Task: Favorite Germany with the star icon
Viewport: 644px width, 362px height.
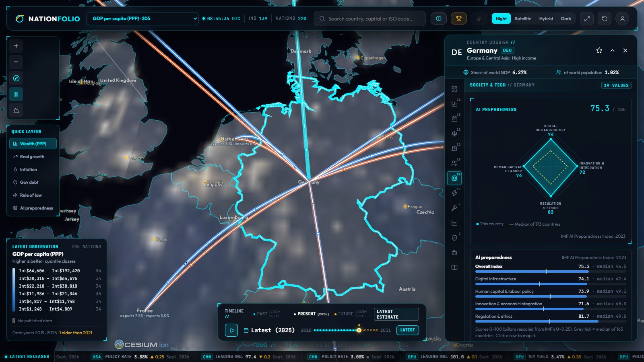Action: click(x=599, y=50)
